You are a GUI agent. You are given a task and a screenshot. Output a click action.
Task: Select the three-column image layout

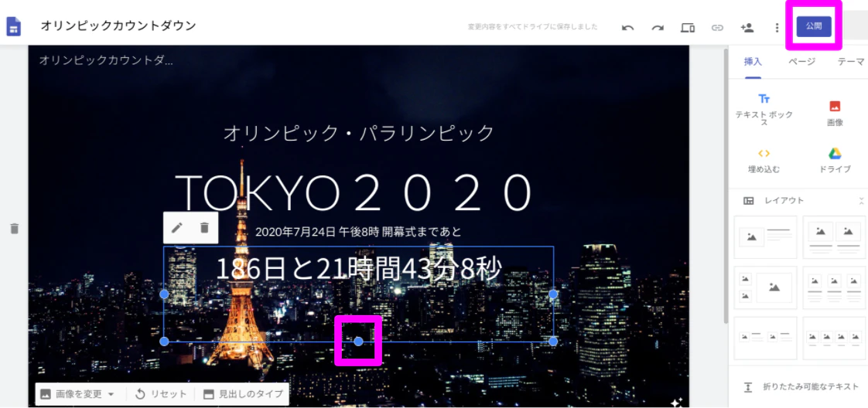point(834,287)
